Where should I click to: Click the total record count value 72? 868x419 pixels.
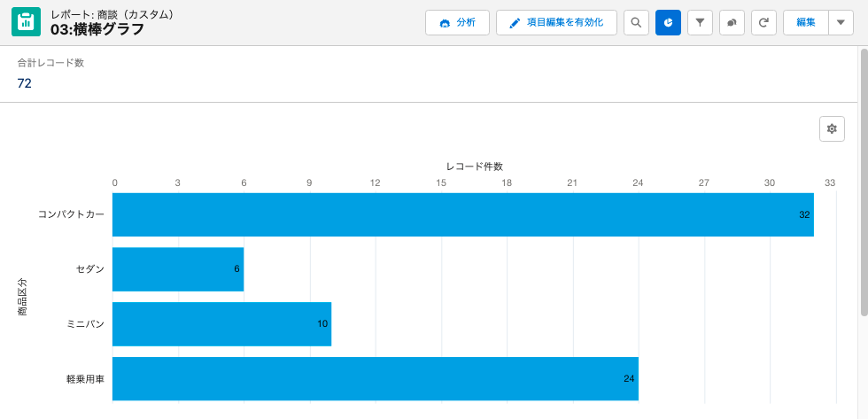pos(25,83)
